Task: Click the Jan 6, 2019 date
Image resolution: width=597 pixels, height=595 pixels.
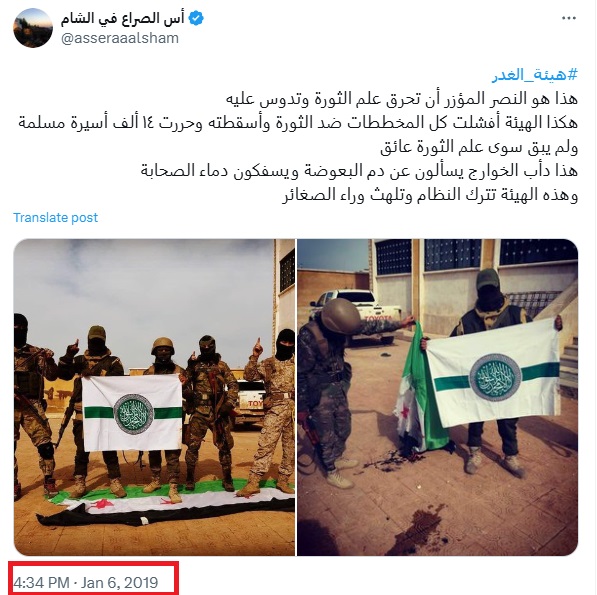Action: (119, 582)
